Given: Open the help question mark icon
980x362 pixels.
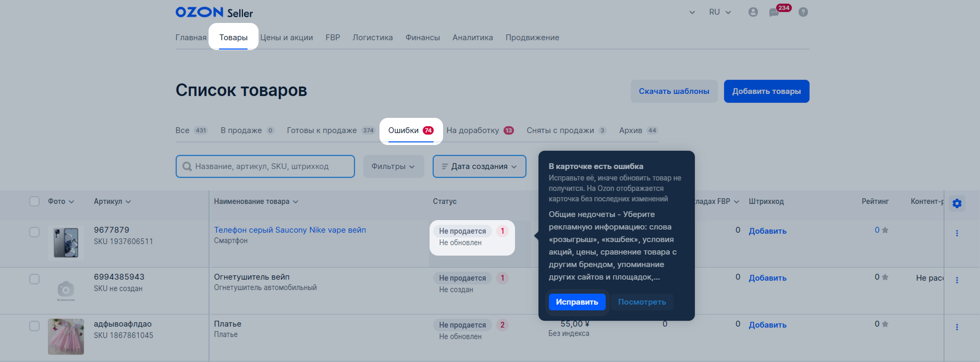Looking at the screenshot, I should coord(803,12).
